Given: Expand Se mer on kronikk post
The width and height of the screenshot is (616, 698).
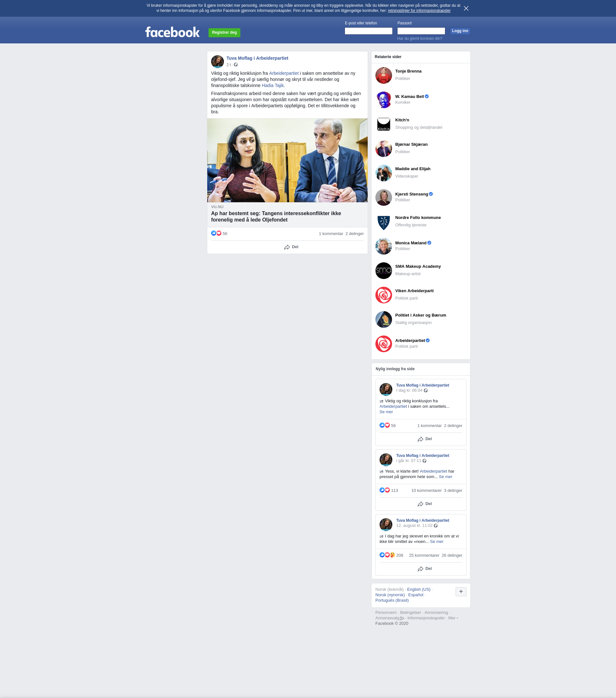Looking at the screenshot, I should click(436, 542).
